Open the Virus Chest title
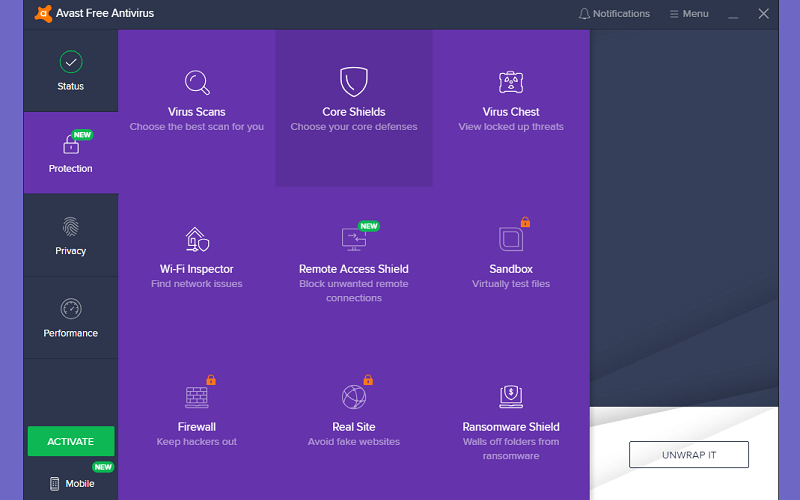Viewport: 800px width, 500px height. [x=511, y=112]
